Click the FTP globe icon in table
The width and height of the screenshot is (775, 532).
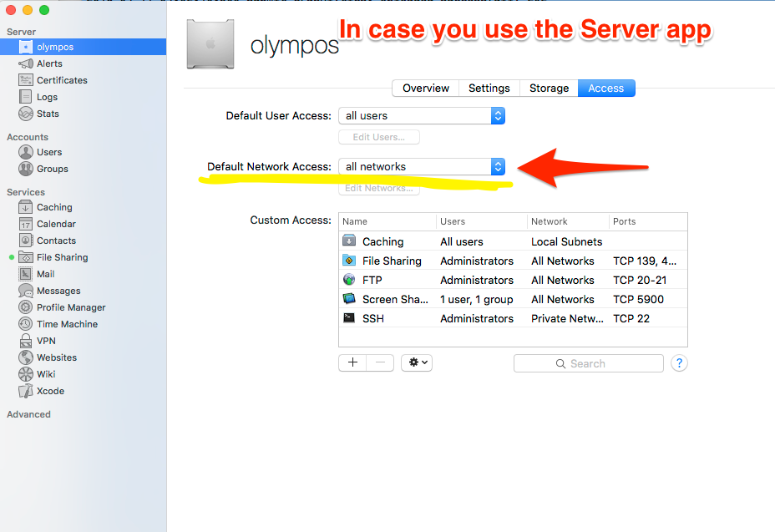pyautogui.click(x=349, y=279)
